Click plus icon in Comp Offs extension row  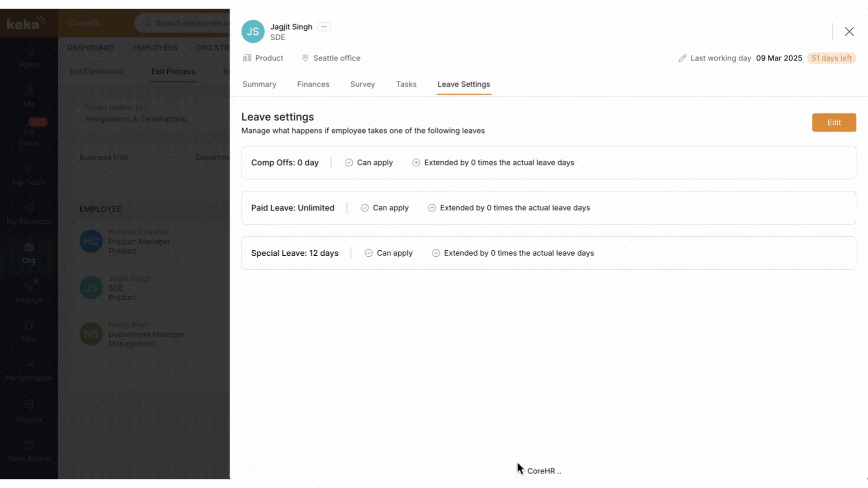point(416,163)
